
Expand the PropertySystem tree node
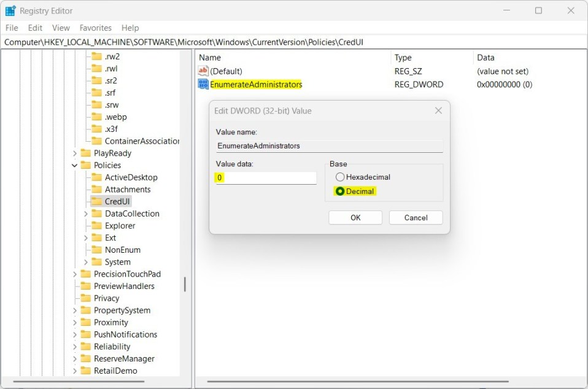pyautogui.click(x=75, y=310)
